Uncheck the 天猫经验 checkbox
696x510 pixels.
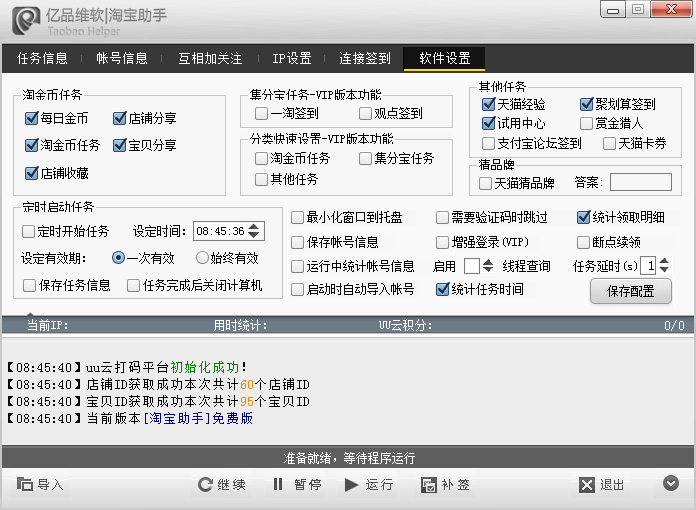489,104
